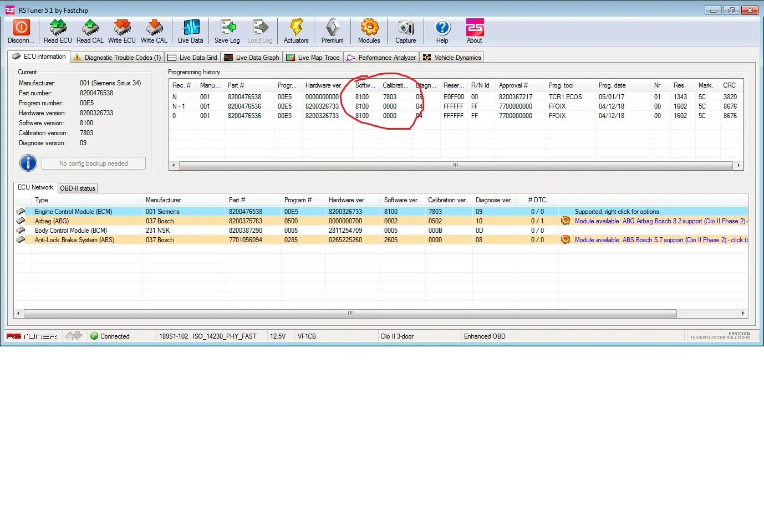Click the left arrow of the ECU Network scrollbar
The height and width of the screenshot is (532, 764).
tap(18, 313)
